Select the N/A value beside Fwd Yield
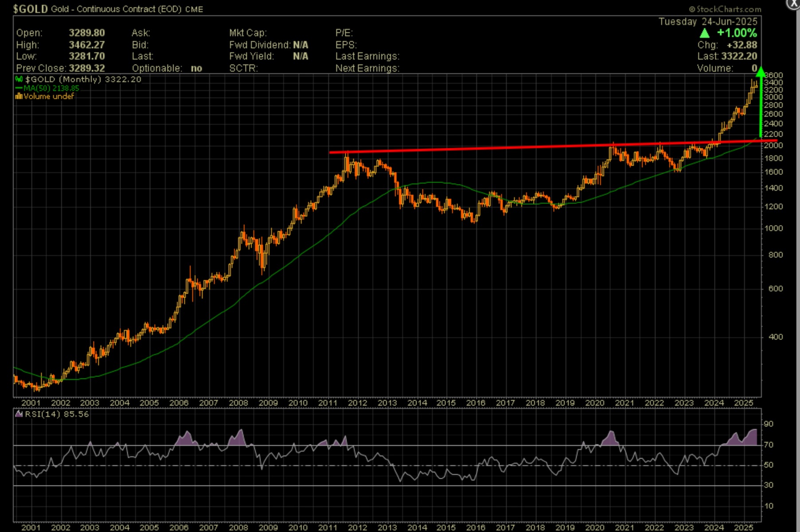Screen dimensions: 800x532 (x=300, y=56)
